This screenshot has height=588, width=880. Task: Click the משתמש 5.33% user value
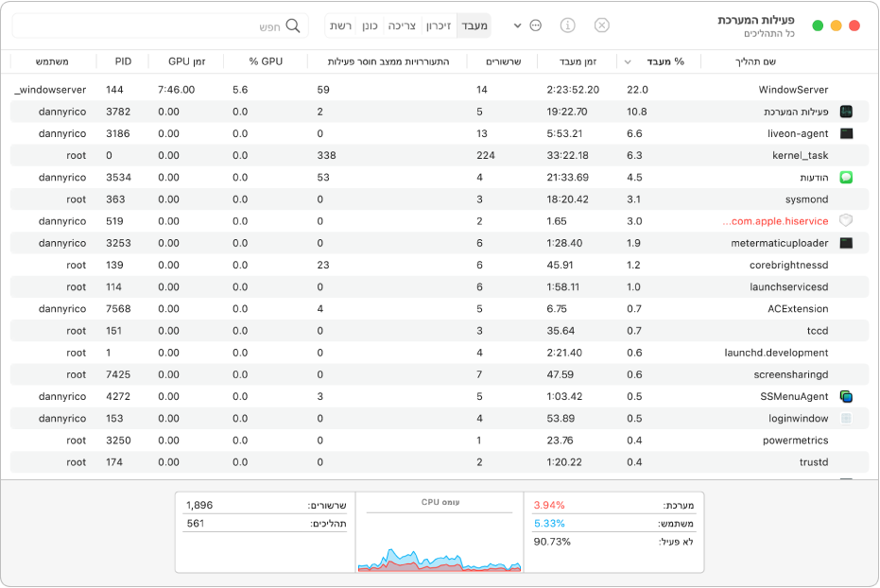[549, 524]
